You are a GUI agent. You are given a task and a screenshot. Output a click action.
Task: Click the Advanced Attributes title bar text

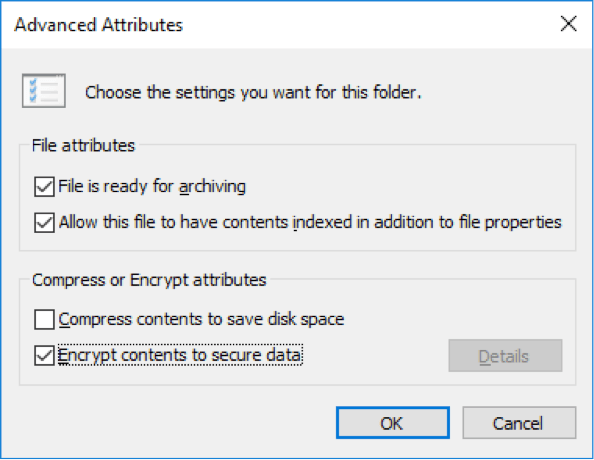[x=98, y=25]
